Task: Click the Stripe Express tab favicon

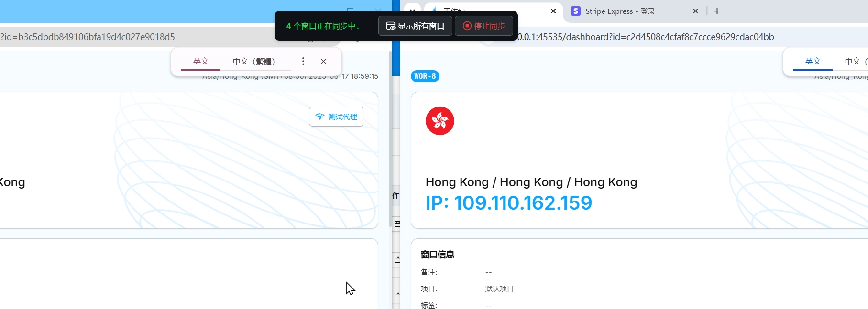Action: point(576,11)
